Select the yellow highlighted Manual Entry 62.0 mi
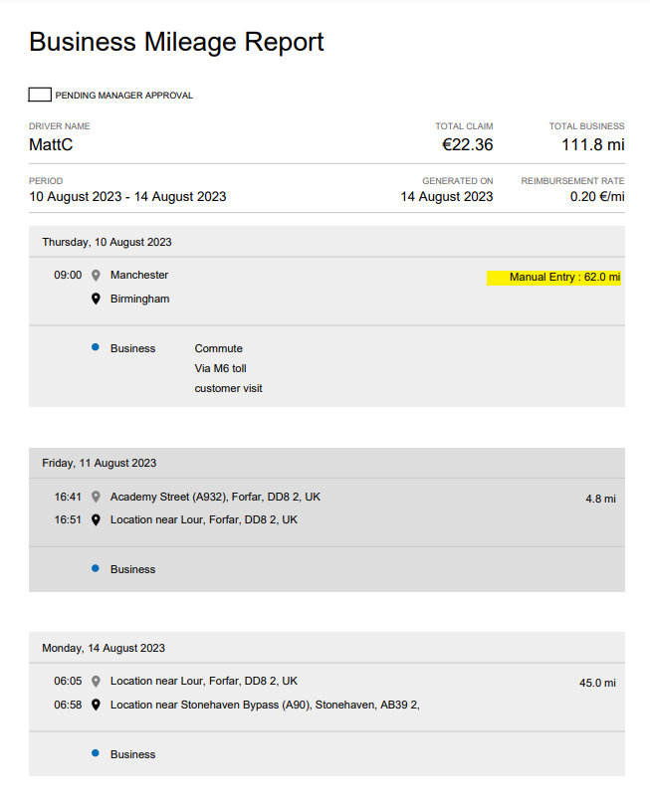This screenshot has width=650, height=812. (554, 278)
